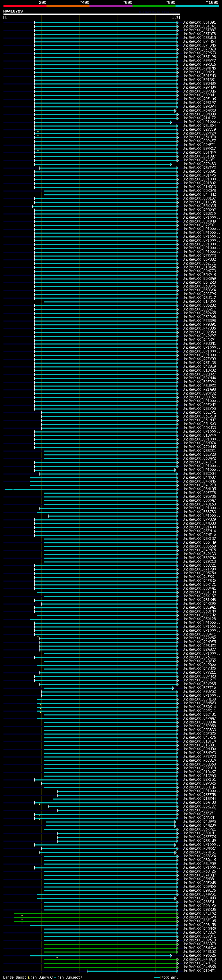Select the UniRef100_B8C0D4 label
Viewport: 222px width, 980px height.
click(199, 473)
